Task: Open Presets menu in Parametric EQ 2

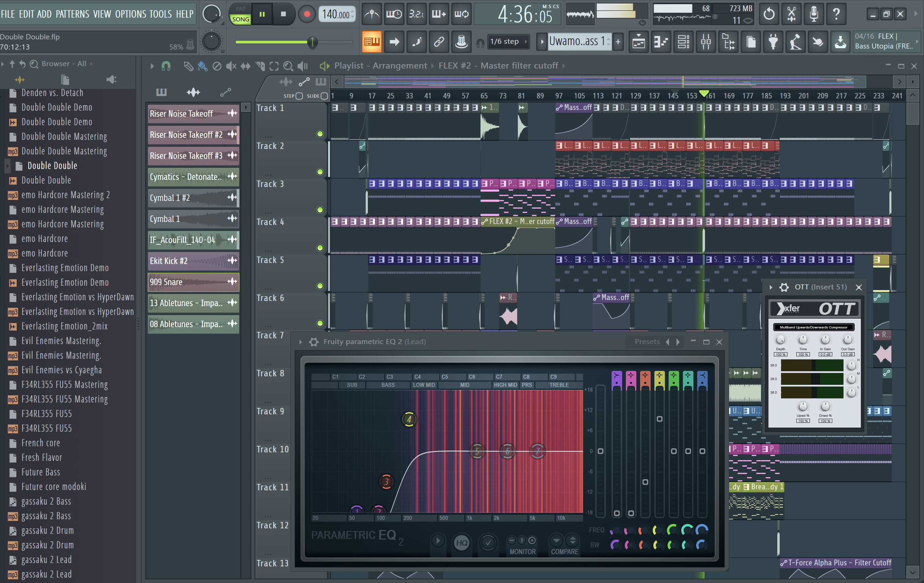Action: 647,341
